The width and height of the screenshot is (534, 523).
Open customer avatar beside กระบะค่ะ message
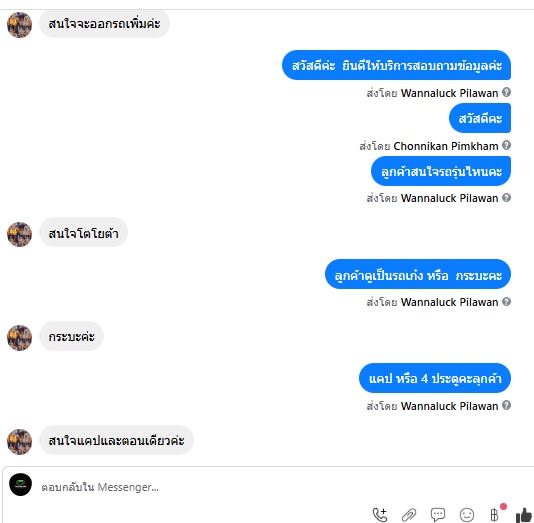[x=19, y=337]
